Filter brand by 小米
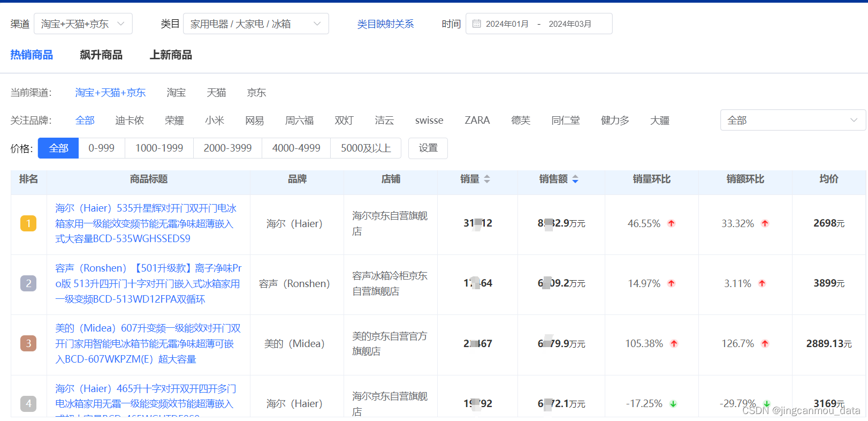Image resolution: width=868 pixels, height=421 pixels. point(215,121)
